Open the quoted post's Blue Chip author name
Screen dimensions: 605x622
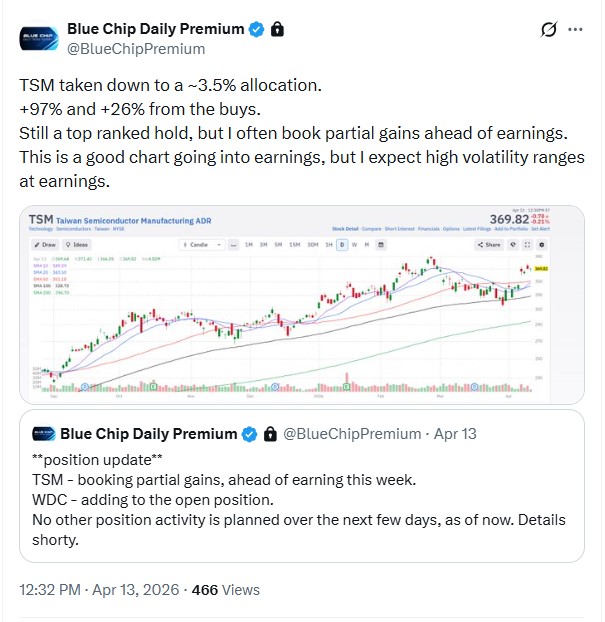(148, 434)
